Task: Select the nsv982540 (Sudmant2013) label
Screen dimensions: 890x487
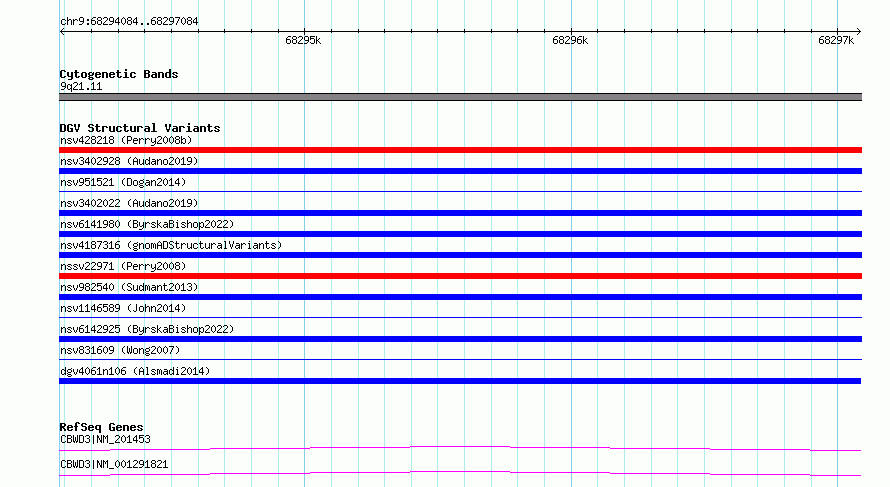Action: [x=129, y=287]
